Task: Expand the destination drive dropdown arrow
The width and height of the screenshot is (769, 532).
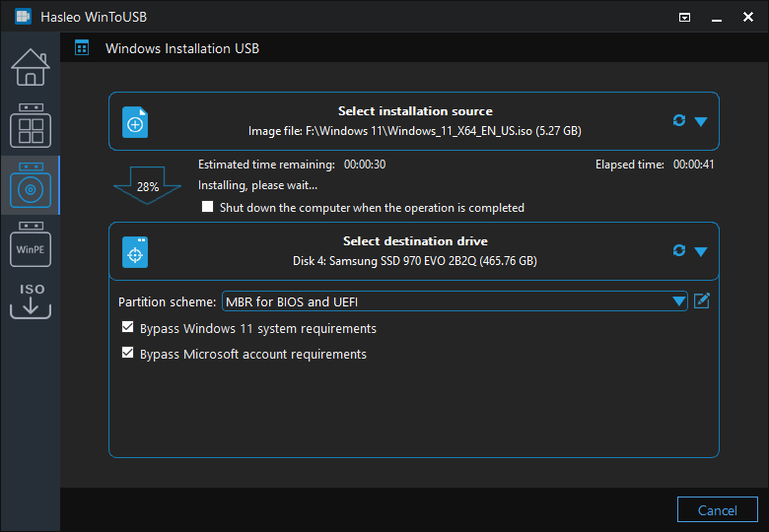Action: coord(701,252)
